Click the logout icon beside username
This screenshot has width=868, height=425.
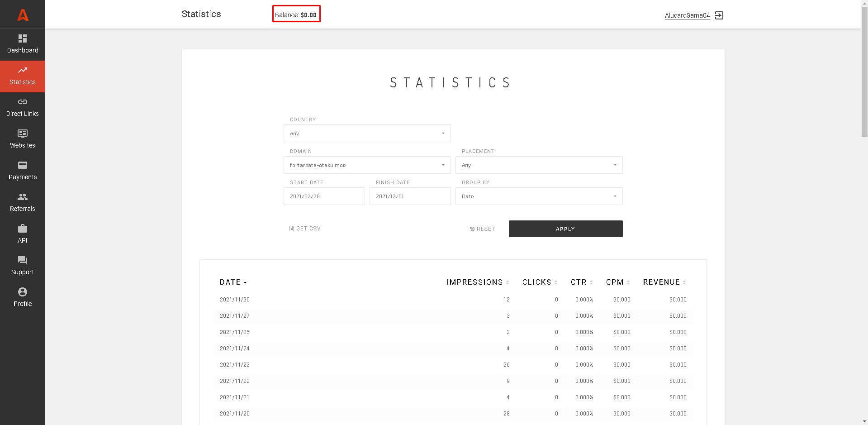coord(719,15)
